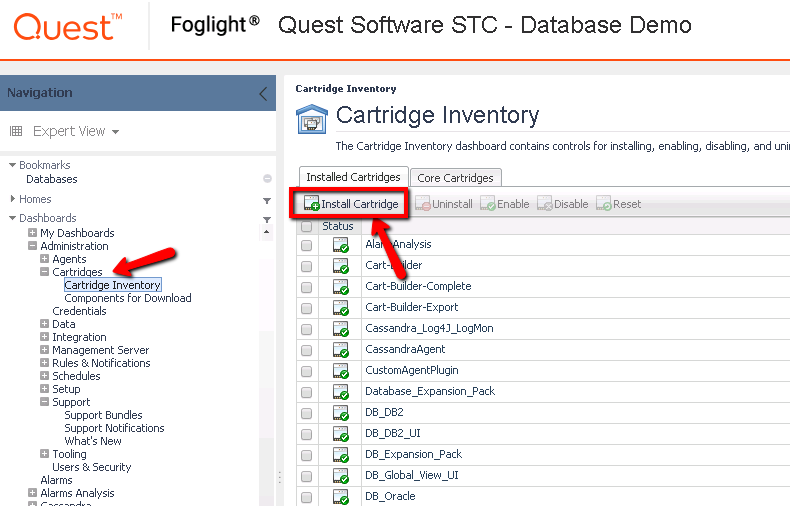Image resolution: width=790 pixels, height=506 pixels.
Task: Click the Cartridge Inventory house icon
Action: (312, 119)
